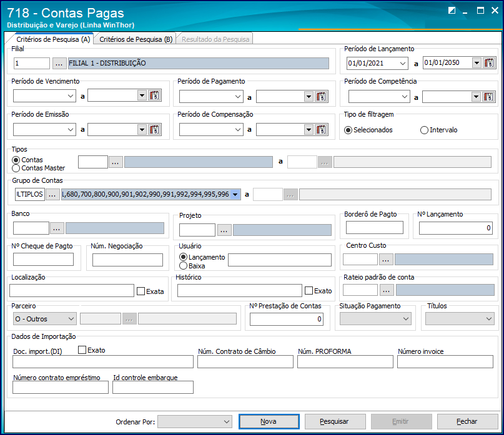The width and height of the screenshot is (504, 435).
Task: Click the Id controle embarque field
Action: [153, 388]
